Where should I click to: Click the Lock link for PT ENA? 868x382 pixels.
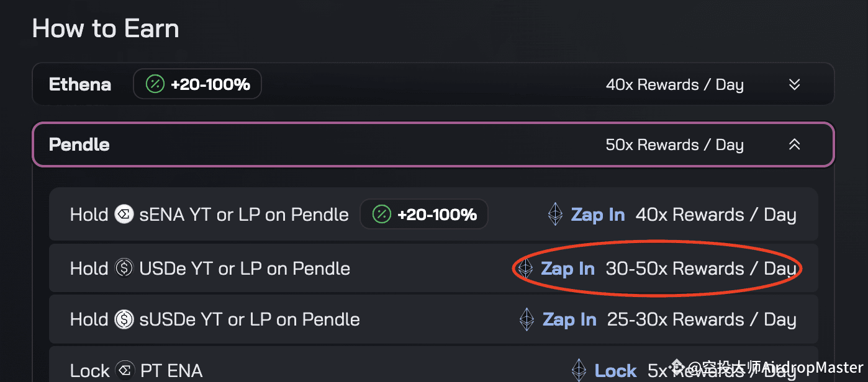coord(615,371)
